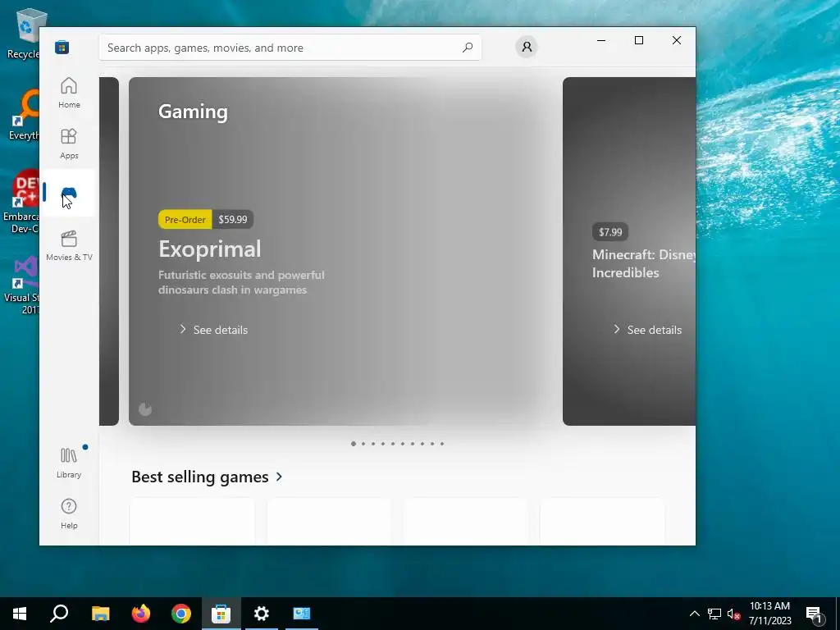840x630 pixels.
Task: Open Settings from the taskbar
Action: pos(262,614)
